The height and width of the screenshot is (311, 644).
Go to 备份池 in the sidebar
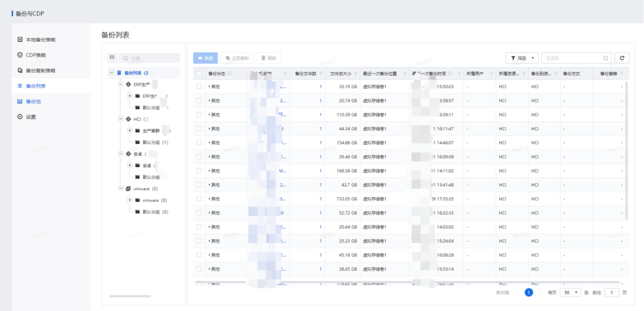(33, 101)
